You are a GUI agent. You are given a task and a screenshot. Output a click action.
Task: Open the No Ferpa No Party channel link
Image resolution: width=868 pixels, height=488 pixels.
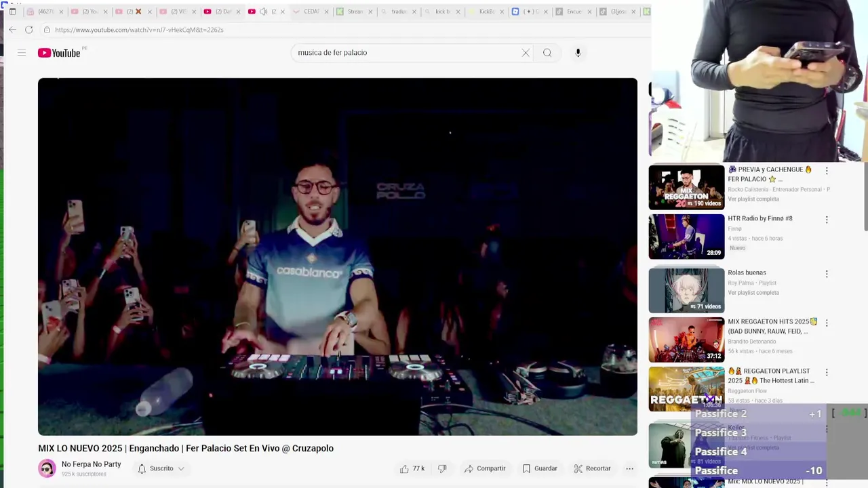[x=91, y=464]
